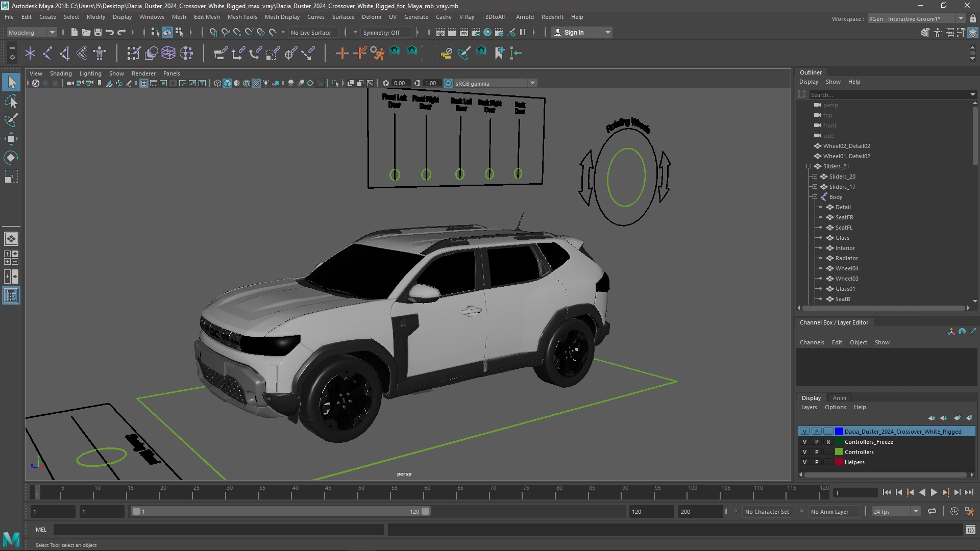Toggle color management next to sRGB gamma
The width and height of the screenshot is (980, 551).
pos(448,83)
